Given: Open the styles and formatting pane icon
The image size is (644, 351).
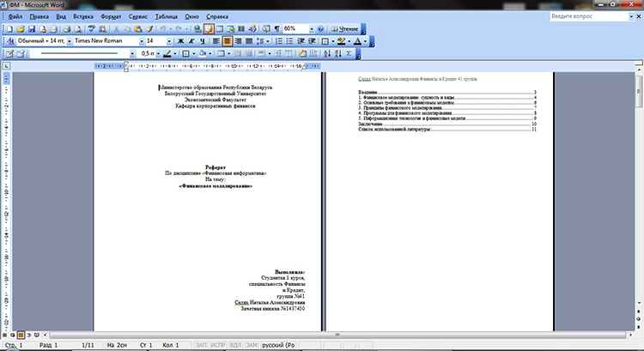Looking at the screenshot, I should point(10,41).
